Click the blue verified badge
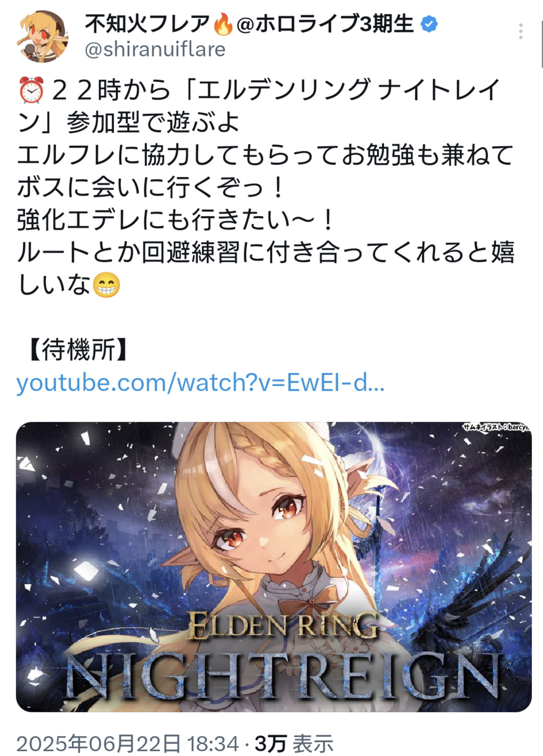 (429, 24)
